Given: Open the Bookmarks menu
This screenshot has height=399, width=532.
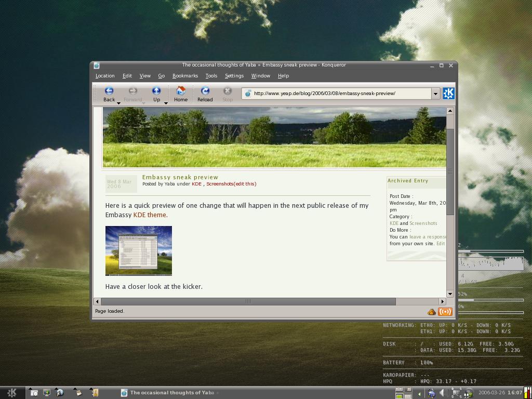Looking at the screenshot, I should click(x=185, y=76).
